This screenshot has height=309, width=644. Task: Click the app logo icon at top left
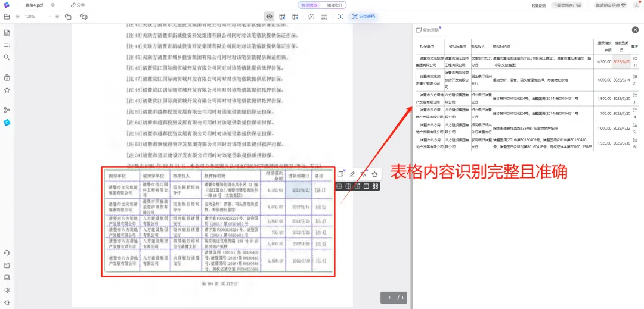[7, 5]
